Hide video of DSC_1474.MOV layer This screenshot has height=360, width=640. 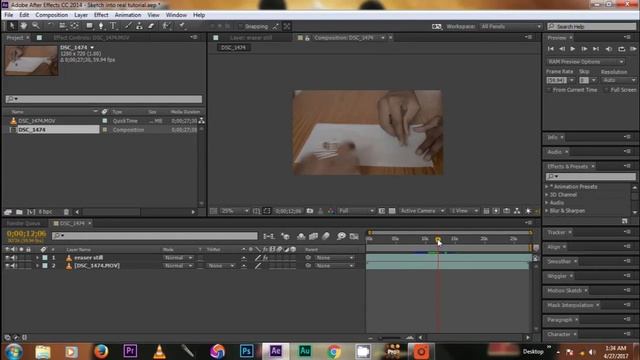[7, 266]
